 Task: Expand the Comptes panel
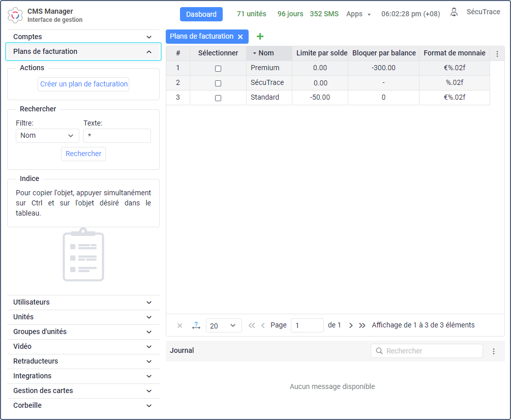pyautogui.click(x=83, y=37)
